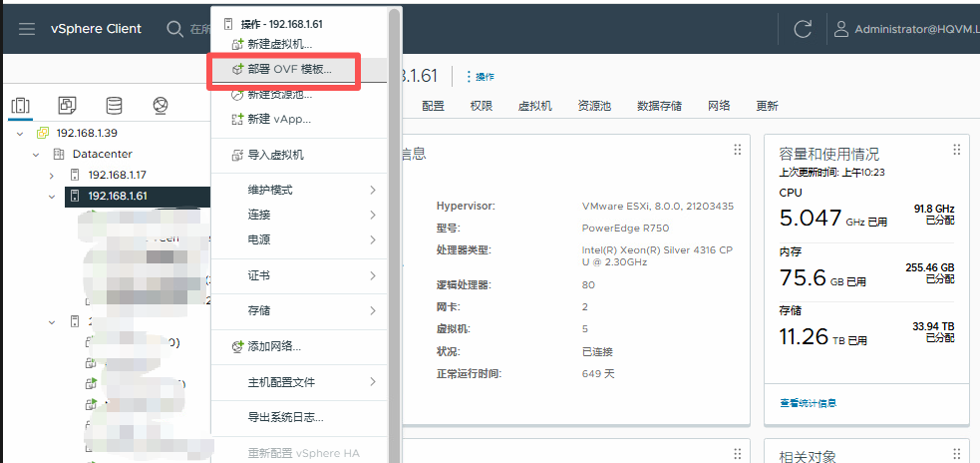This screenshot has width=980, height=463.
Task: Click the 导入虚拟机 icon
Action: tap(237, 155)
